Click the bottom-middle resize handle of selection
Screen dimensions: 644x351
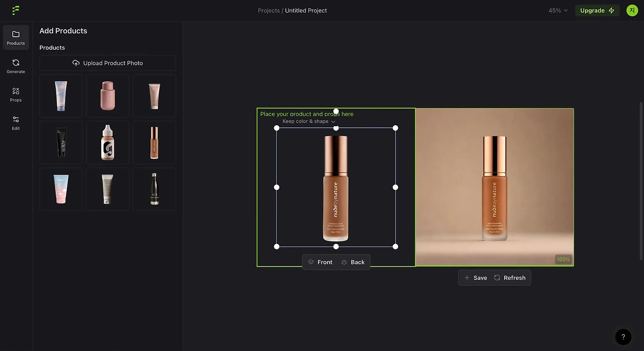pyautogui.click(x=336, y=246)
